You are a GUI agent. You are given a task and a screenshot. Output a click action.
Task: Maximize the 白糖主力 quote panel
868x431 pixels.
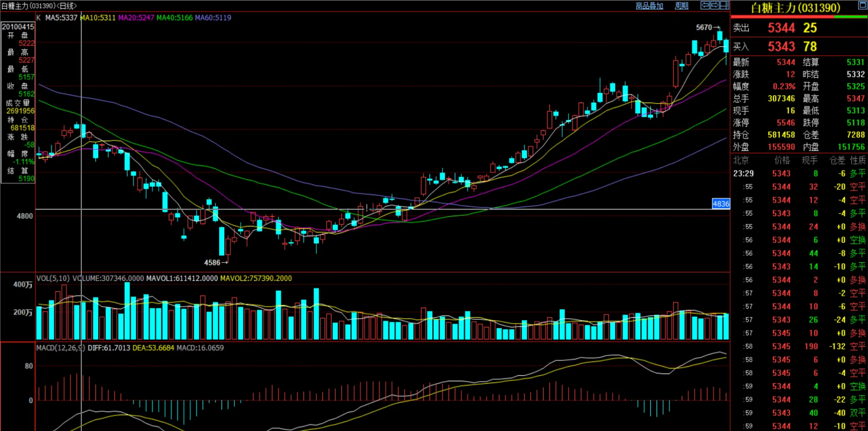(862, 6)
